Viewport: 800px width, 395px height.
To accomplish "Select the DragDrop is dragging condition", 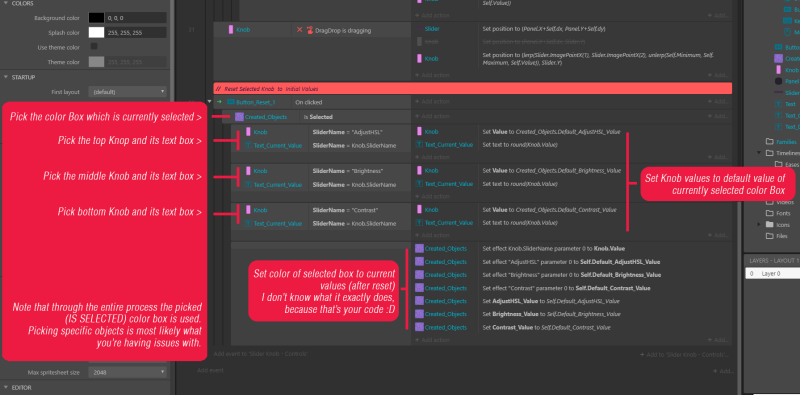I will point(338,31).
